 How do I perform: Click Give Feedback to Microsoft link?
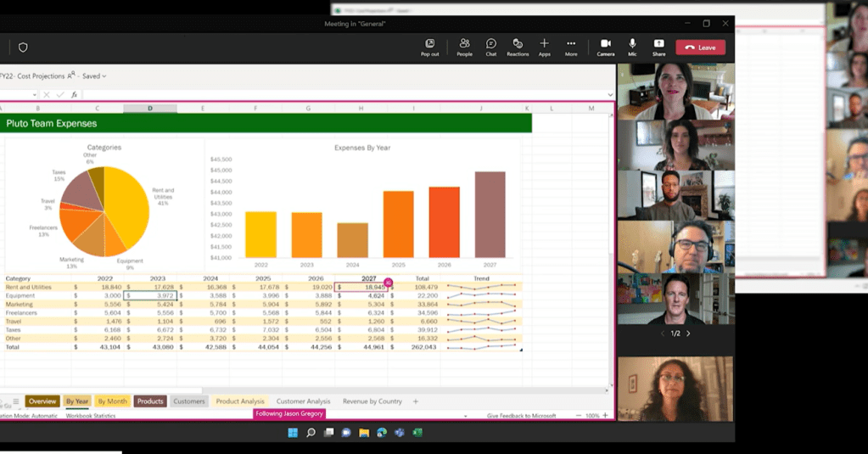(x=521, y=416)
